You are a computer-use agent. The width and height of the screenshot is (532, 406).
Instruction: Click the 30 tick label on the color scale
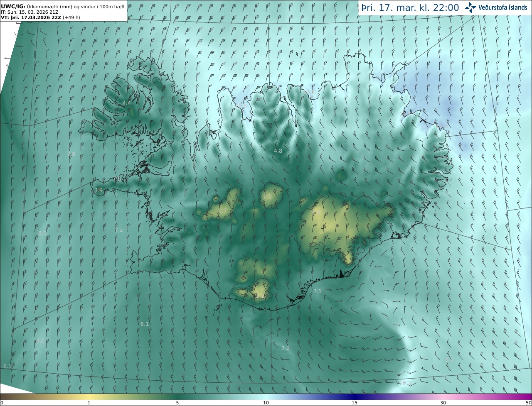point(443,403)
